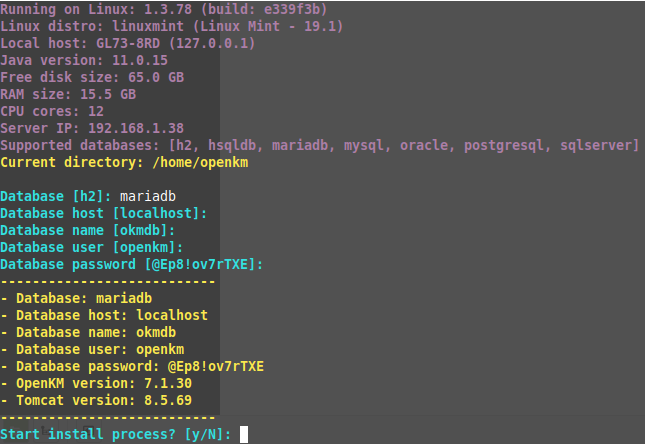
Task: Click the "Database host [localhost]:" prompt line
Action: pos(104,213)
